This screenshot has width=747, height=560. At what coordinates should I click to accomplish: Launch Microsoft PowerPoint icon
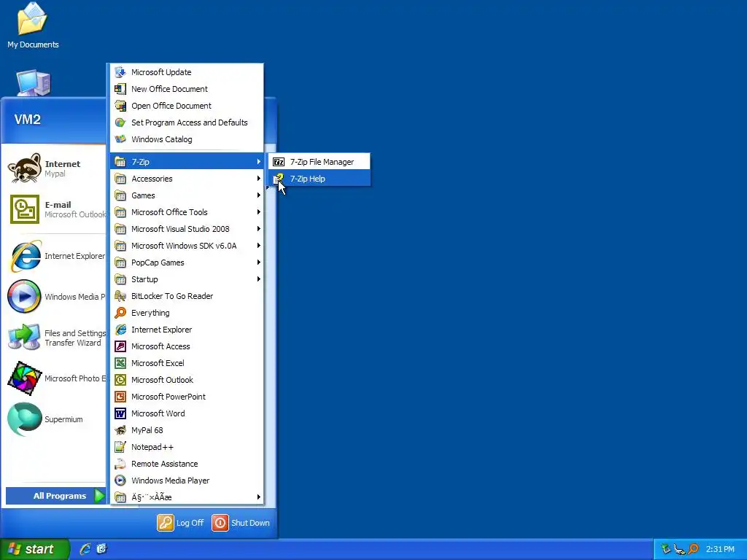point(120,397)
